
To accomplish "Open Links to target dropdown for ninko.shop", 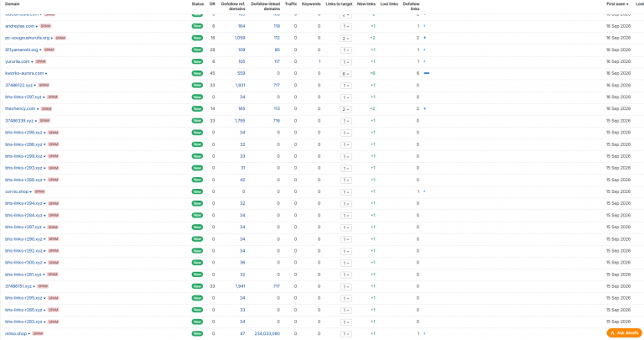I will (345, 334).
